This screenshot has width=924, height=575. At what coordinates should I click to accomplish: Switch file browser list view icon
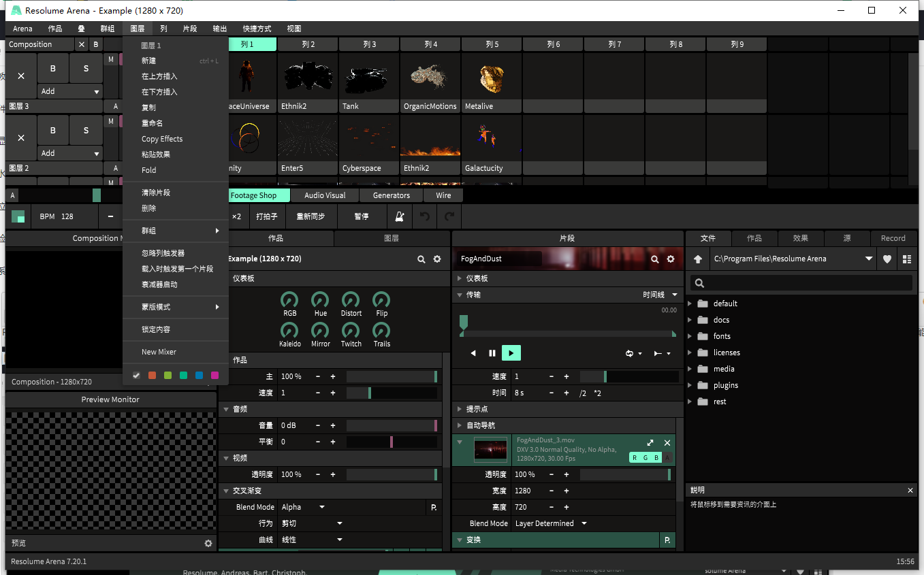906,259
